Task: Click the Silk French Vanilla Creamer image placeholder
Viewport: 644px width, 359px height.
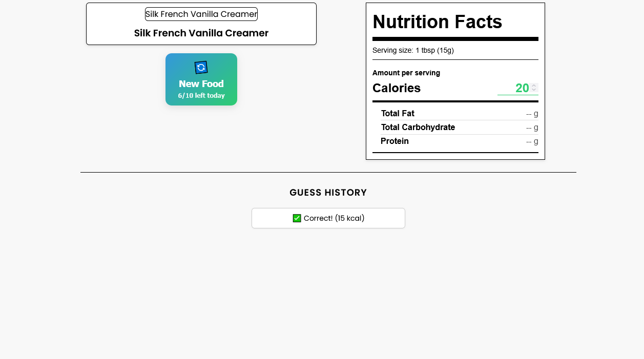Action: point(201,14)
